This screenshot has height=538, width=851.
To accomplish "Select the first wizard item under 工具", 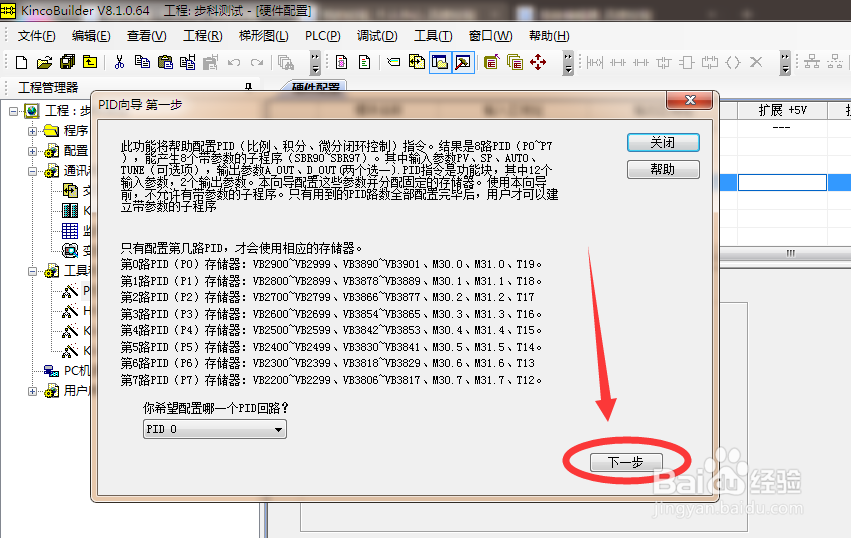I will 70,291.
